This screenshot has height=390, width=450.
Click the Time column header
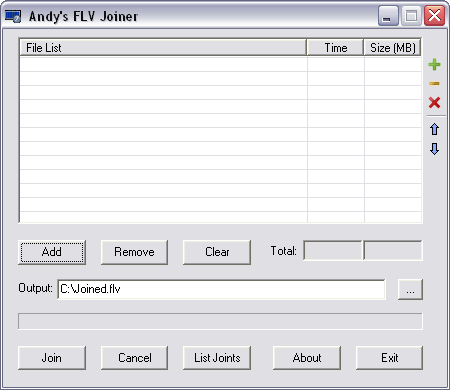pos(335,47)
